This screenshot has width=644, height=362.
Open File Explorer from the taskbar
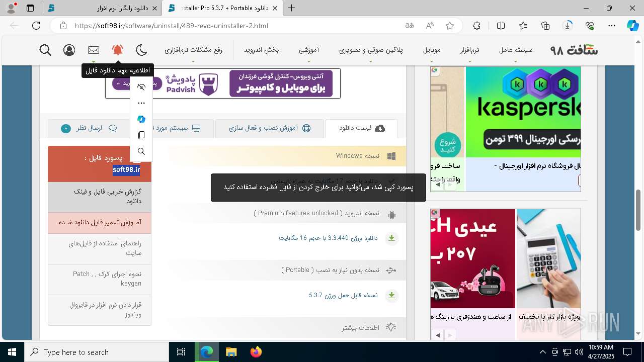(x=231, y=352)
